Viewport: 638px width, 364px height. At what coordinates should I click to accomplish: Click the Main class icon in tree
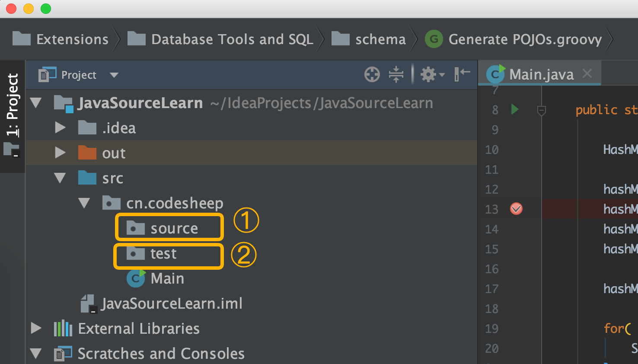pyautogui.click(x=135, y=278)
